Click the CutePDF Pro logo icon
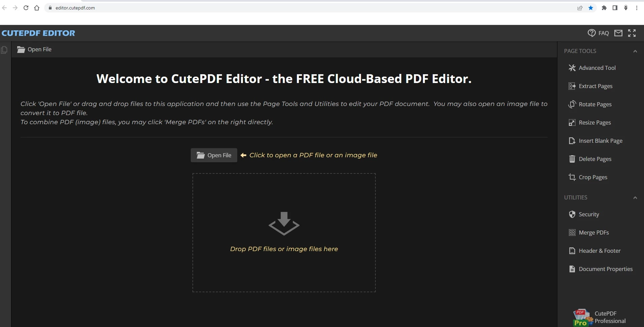The height and width of the screenshot is (327, 644). [583, 318]
